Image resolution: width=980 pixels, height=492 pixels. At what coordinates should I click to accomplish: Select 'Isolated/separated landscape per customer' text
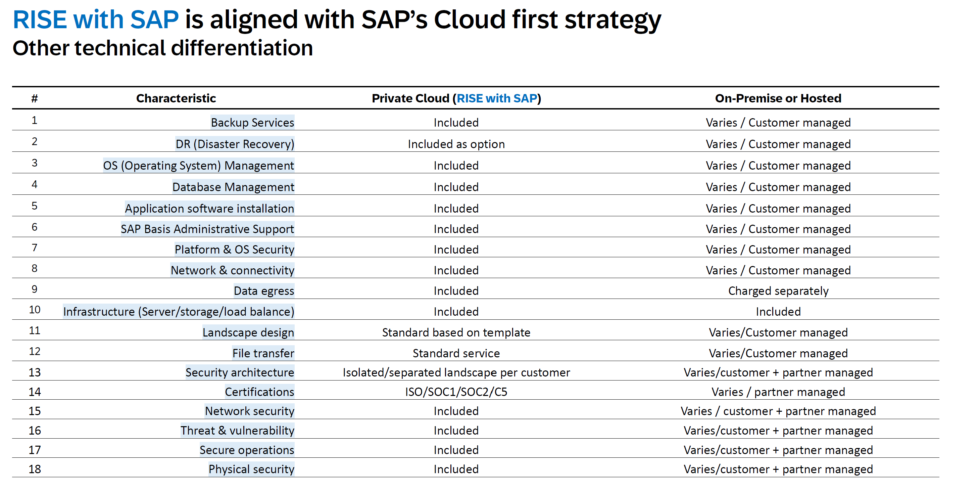coord(456,372)
